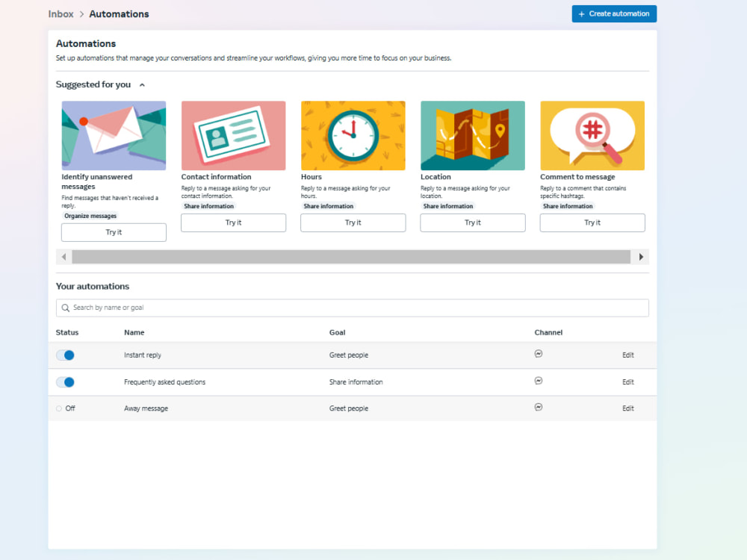
Task: Try it for Hours automation
Action: 353,223
